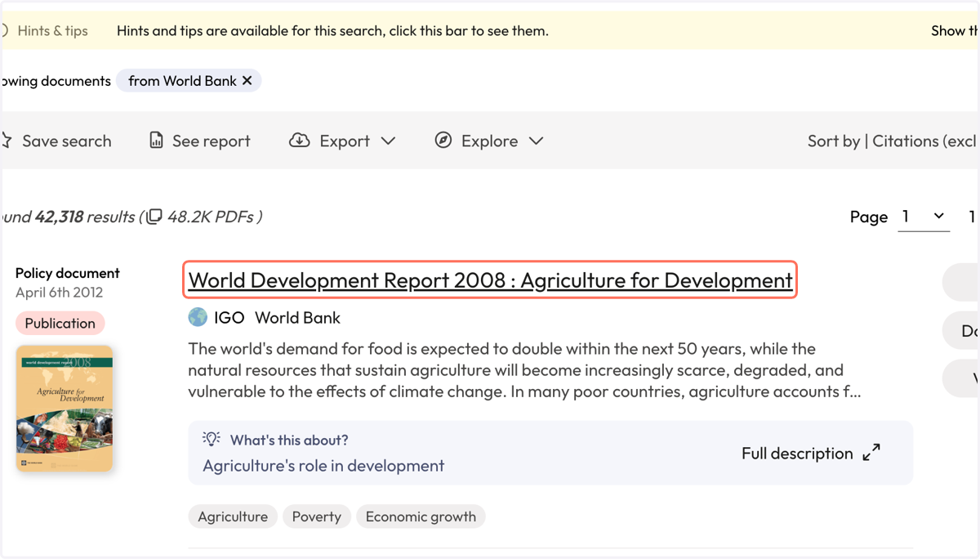Click the World Bank globe icon
The image size is (980, 559).
(198, 317)
